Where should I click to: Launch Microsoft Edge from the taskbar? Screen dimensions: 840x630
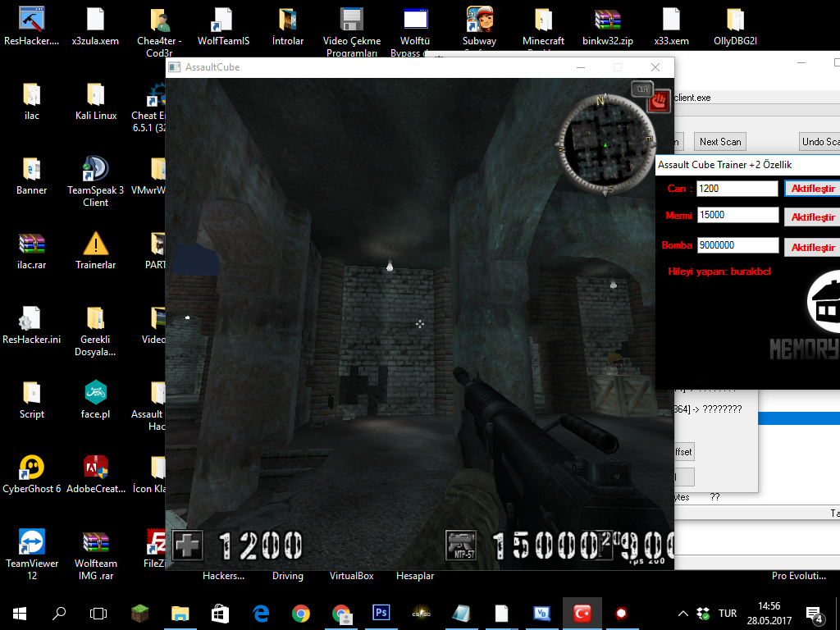pos(261,614)
